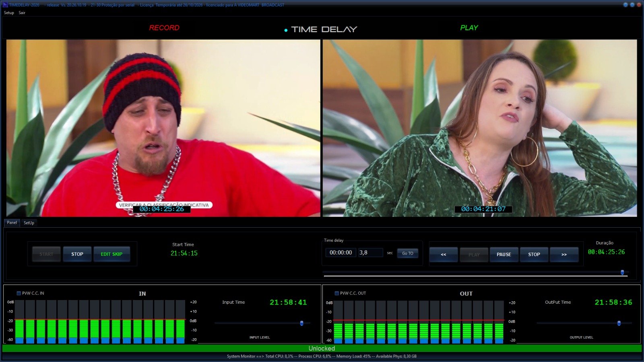
Task: Open the Setup menu
Action: coord(9,13)
